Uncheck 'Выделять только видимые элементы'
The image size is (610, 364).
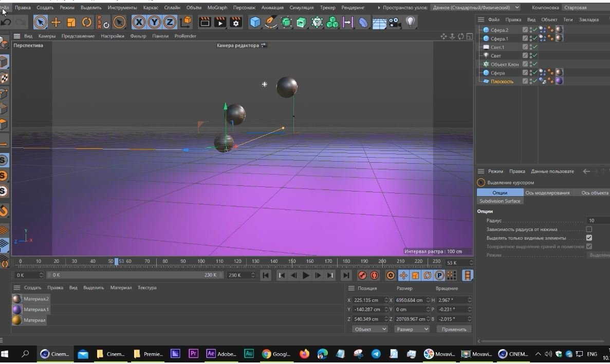pyautogui.click(x=589, y=238)
